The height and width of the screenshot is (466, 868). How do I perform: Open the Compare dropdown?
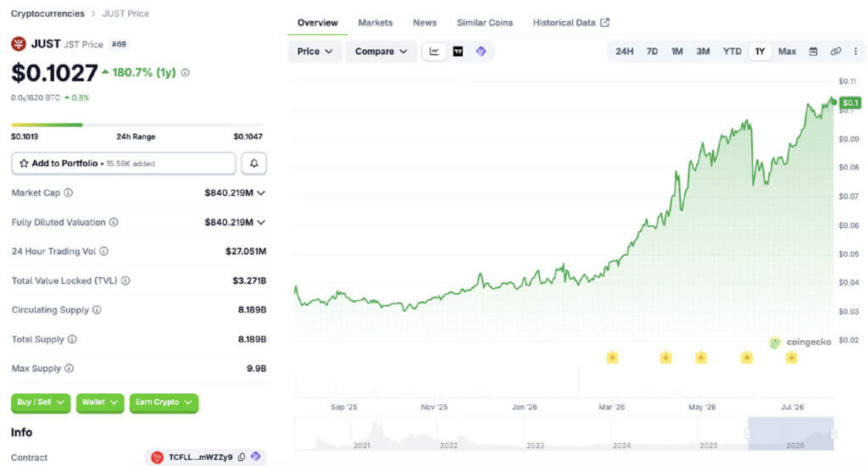tap(381, 52)
